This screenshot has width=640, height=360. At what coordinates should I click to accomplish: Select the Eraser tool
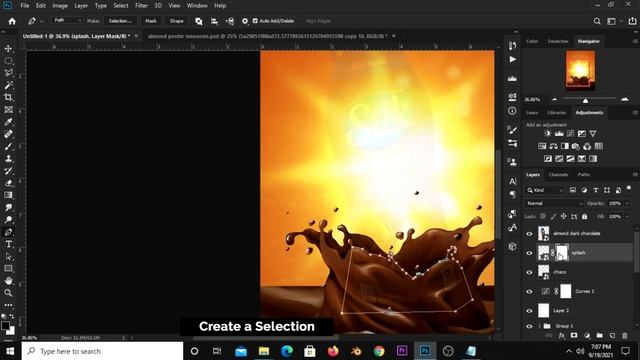[8, 183]
